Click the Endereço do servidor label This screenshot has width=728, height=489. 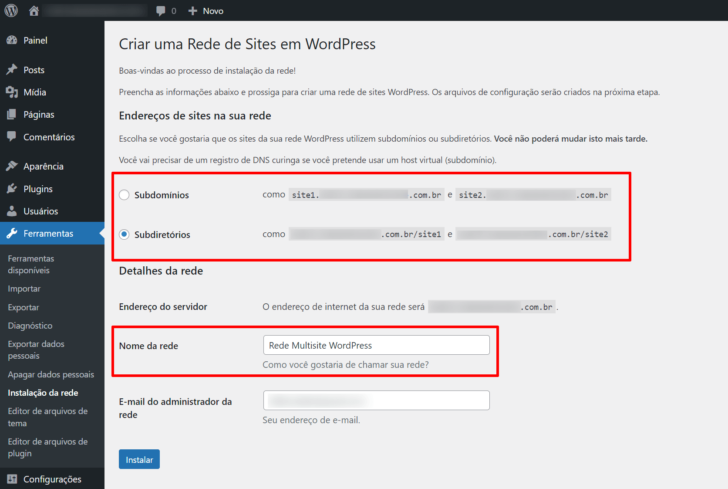(163, 306)
